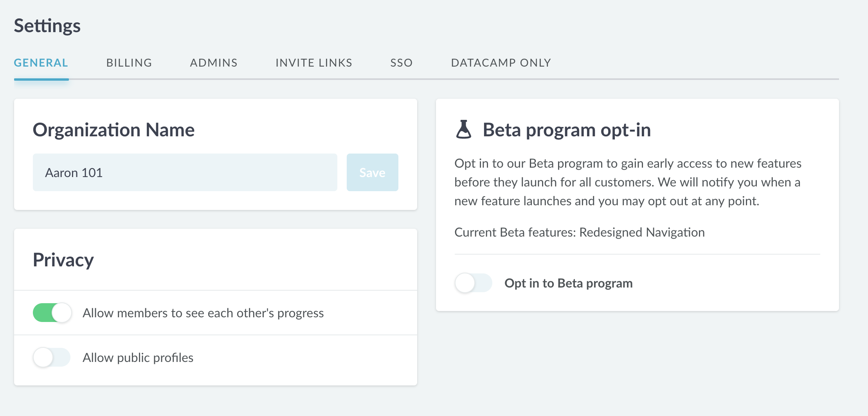Click the Organization Name section heading

click(x=113, y=130)
